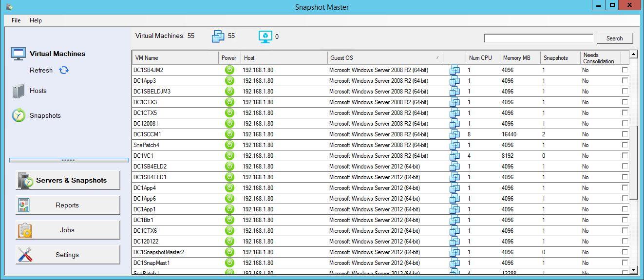Image resolution: width=644 pixels, height=280 pixels.
Task: Click VM icon in DC1App6 row
Action: [x=455, y=199]
